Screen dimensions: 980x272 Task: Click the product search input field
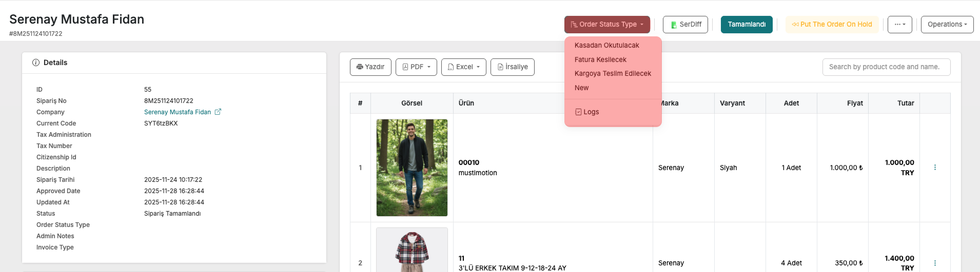pos(886,67)
